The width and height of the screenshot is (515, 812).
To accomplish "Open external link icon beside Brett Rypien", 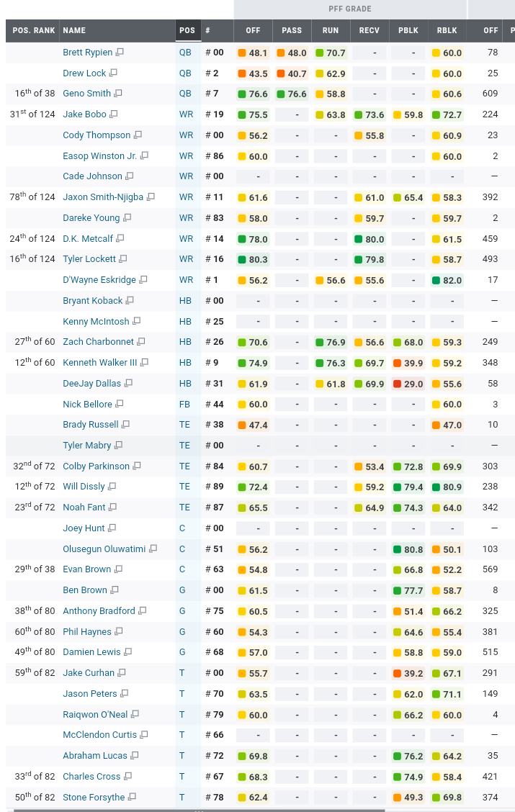I will pyautogui.click(x=120, y=53).
